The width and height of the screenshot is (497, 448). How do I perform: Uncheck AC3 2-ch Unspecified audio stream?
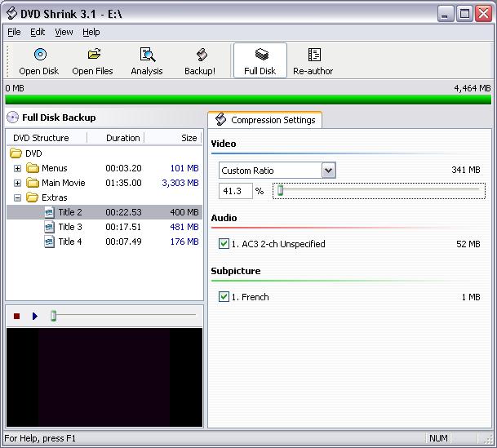[x=224, y=244]
